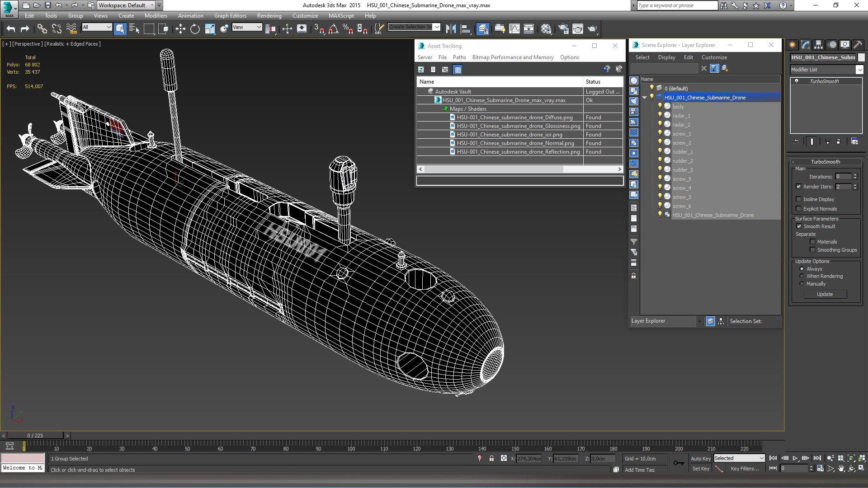Activate Select and Uniform Scale tool

[x=209, y=29]
